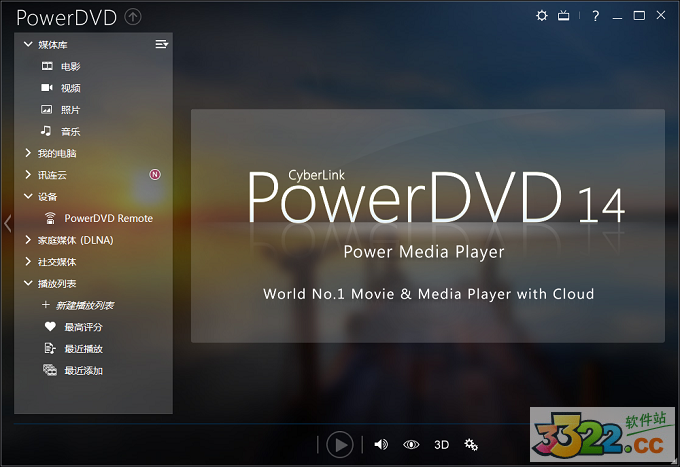Switch to TV mode icon
Image resolution: width=680 pixels, height=467 pixels.
pos(563,16)
